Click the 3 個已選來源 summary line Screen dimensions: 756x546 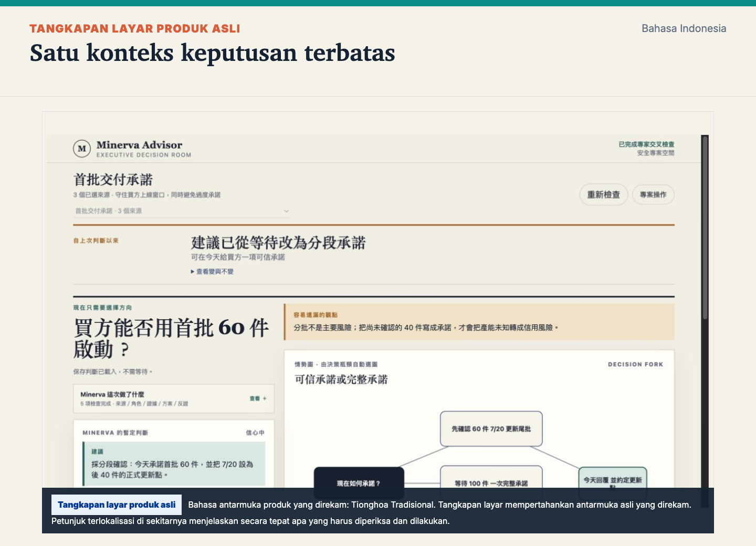(147, 195)
